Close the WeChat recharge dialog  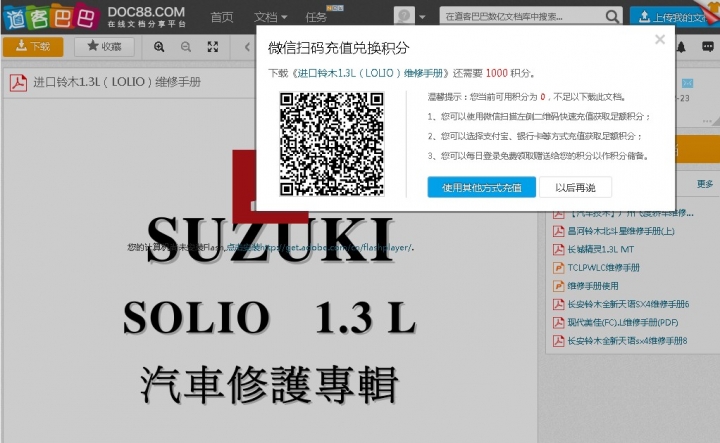(x=660, y=39)
